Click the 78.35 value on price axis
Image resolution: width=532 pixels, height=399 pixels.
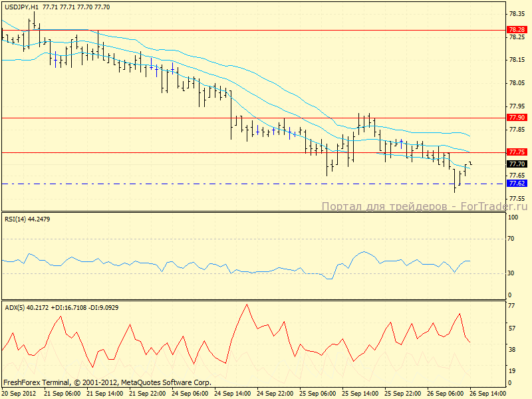pyautogui.click(x=517, y=13)
